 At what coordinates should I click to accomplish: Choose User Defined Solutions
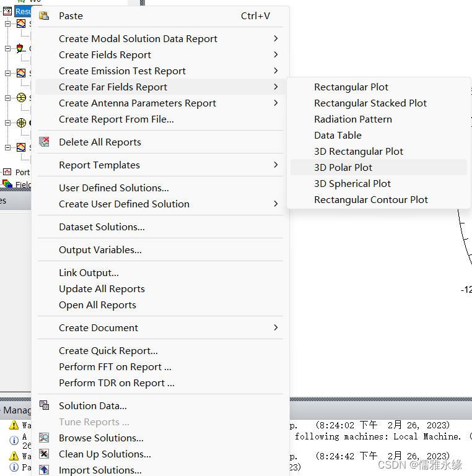(160, 188)
